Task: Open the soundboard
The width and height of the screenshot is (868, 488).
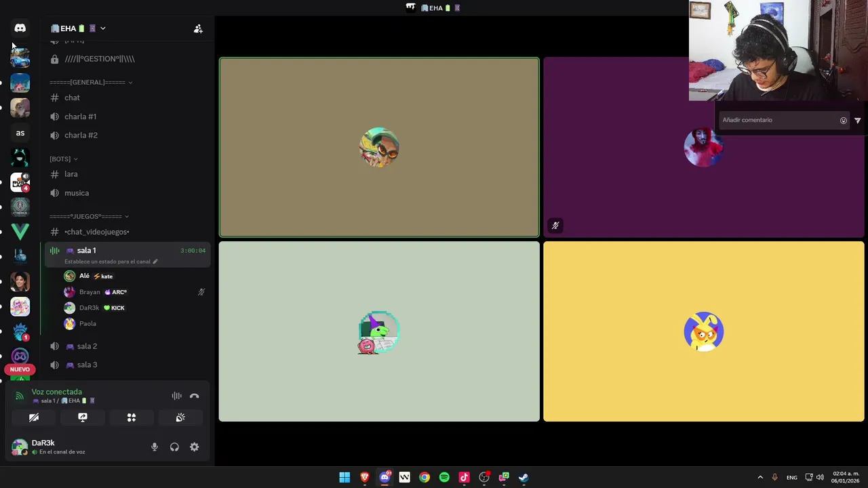Action: click(x=180, y=418)
